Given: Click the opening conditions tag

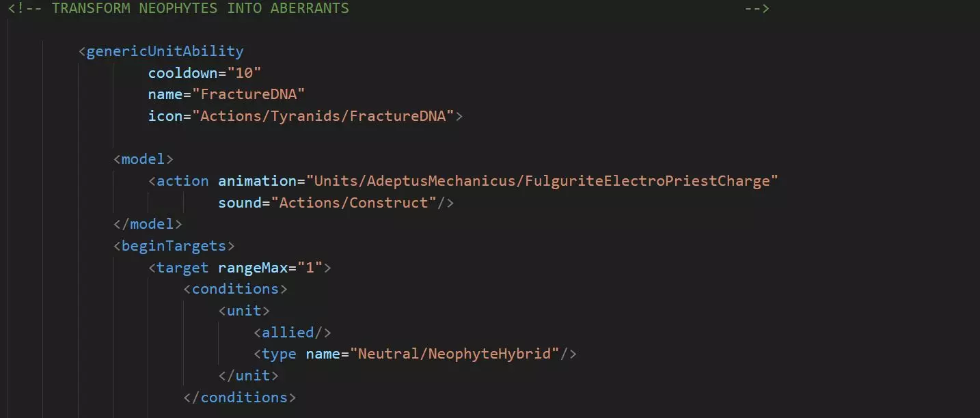Looking at the screenshot, I should [235, 289].
